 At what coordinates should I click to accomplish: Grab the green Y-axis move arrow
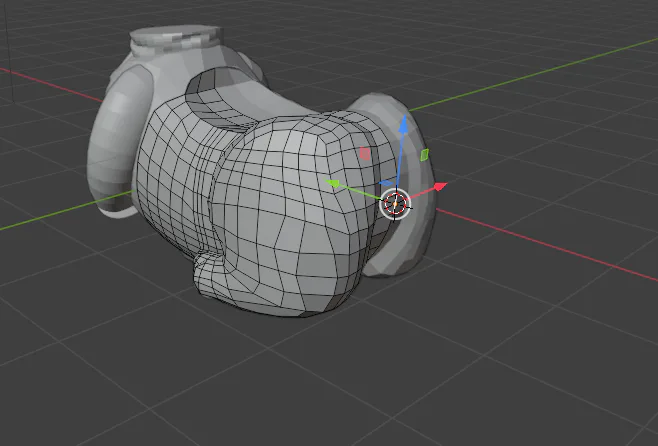333,183
